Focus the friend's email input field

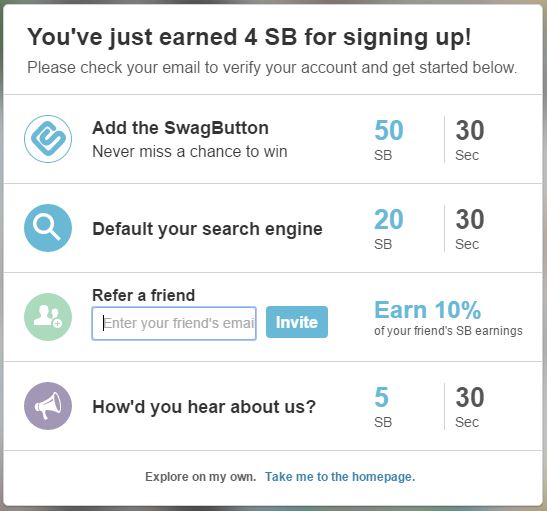(174, 323)
